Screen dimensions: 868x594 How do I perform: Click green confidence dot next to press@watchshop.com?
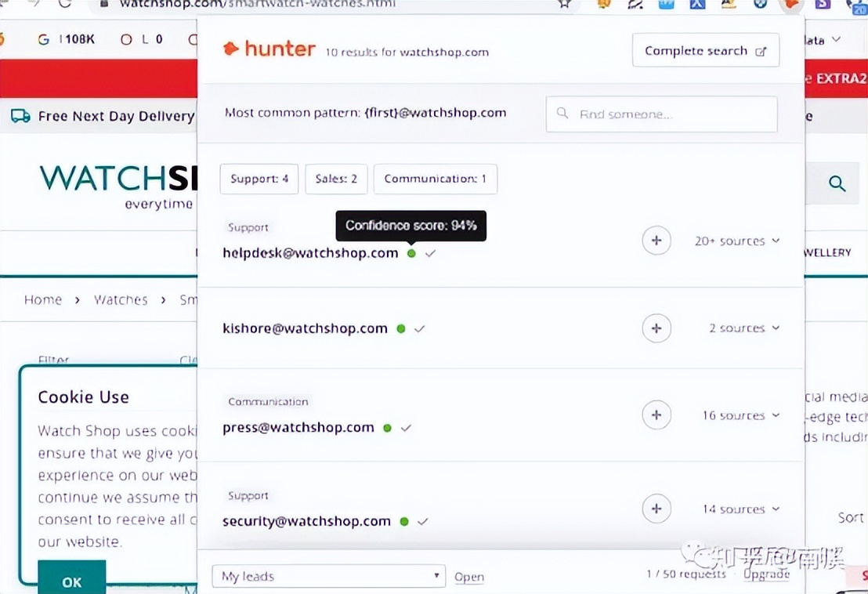[x=388, y=427]
